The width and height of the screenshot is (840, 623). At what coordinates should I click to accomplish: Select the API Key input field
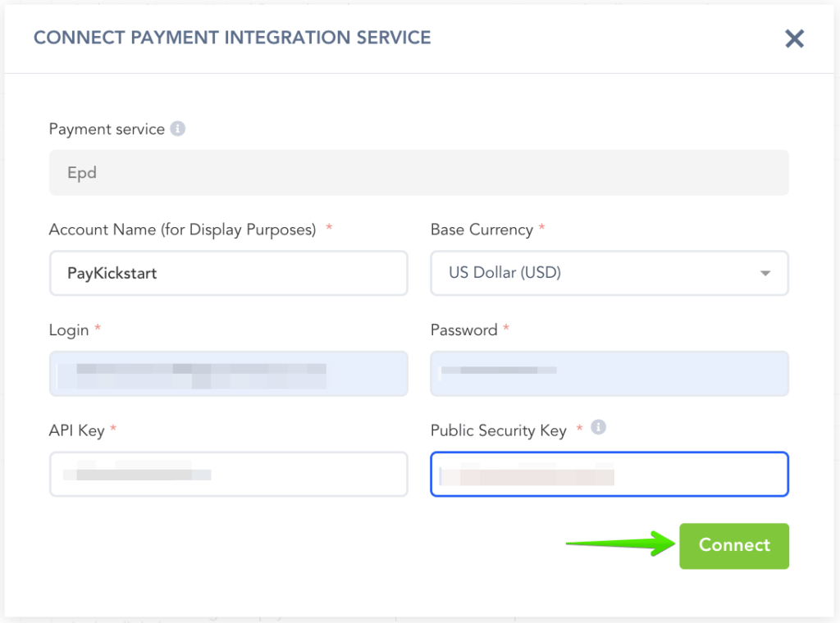click(x=228, y=474)
